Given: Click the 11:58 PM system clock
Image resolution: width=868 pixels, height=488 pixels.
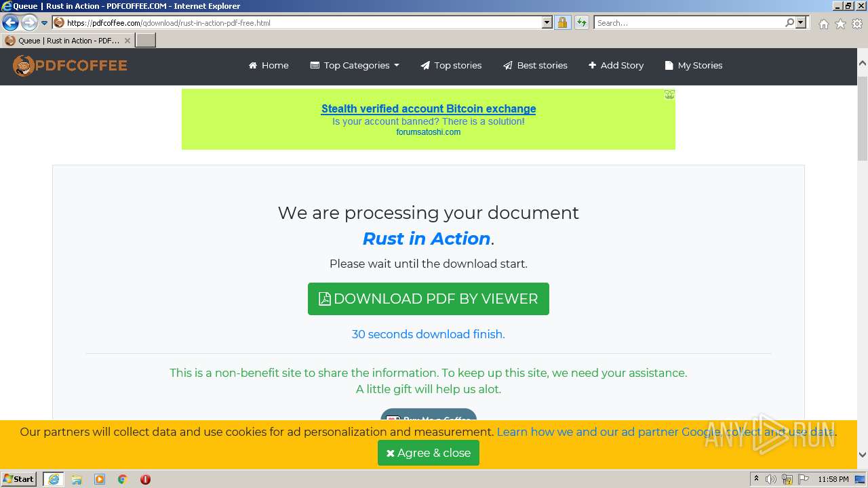Looking at the screenshot, I should pos(833,479).
